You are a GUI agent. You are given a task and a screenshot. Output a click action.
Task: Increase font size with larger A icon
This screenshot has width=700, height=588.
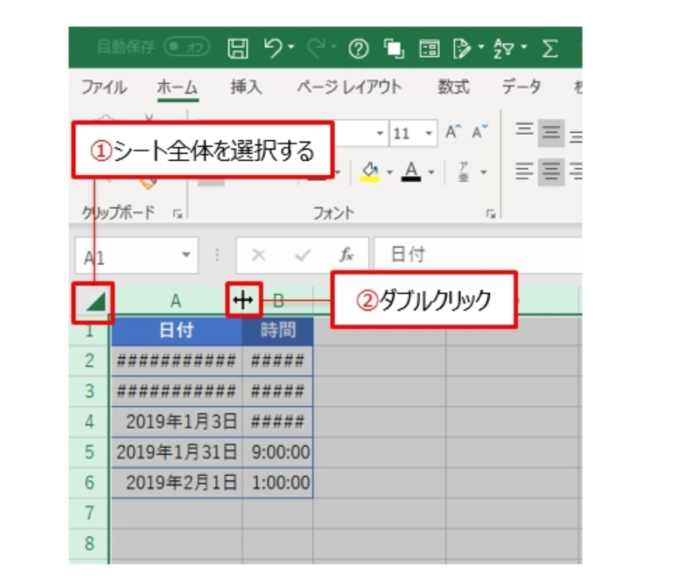(453, 133)
